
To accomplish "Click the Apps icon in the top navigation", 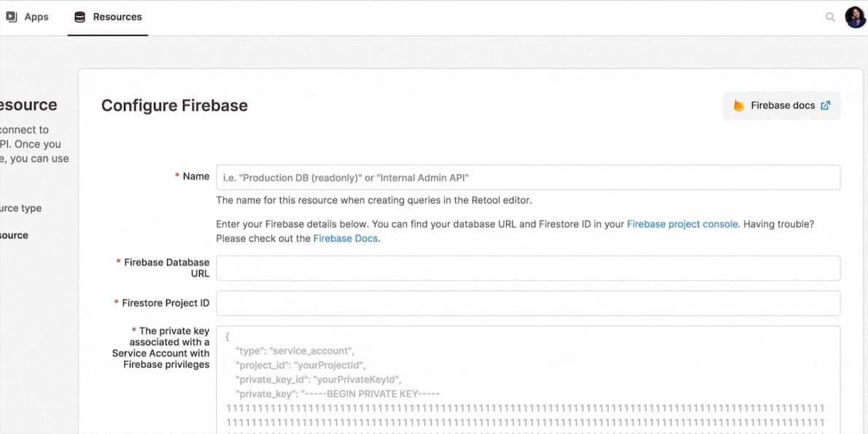I will 12,17.
